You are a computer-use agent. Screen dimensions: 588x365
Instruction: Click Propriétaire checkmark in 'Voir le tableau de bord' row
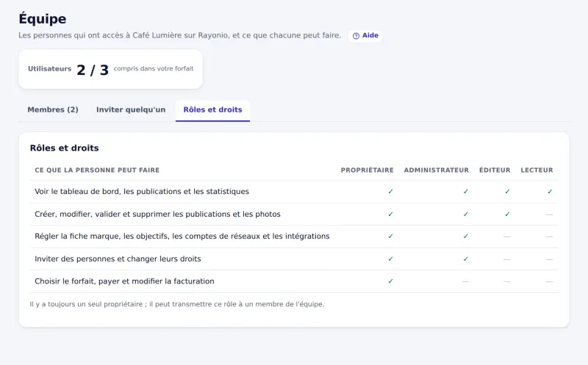[x=390, y=192]
